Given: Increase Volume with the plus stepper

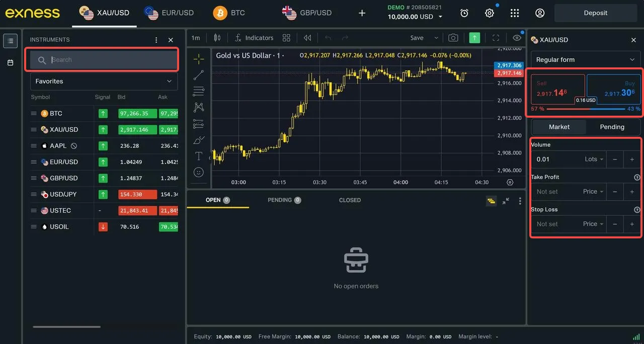Looking at the screenshot, I should click(632, 159).
